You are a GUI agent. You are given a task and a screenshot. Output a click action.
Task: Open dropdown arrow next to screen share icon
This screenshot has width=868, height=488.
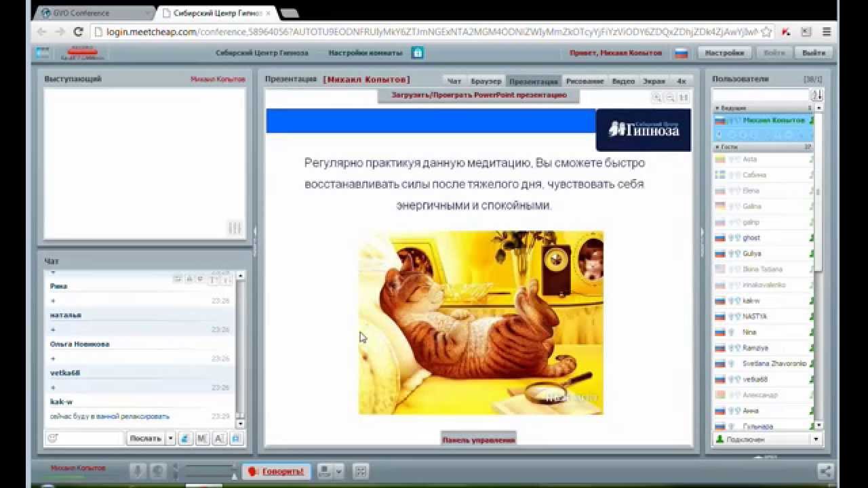[338, 471]
